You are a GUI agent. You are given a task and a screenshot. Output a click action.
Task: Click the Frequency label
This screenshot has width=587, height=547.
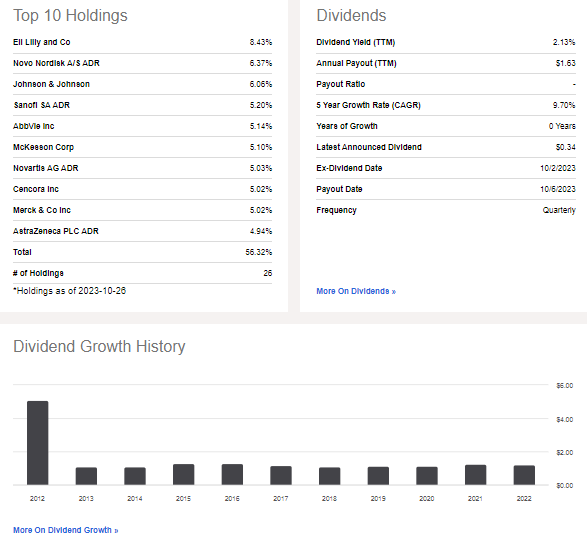[x=337, y=210]
